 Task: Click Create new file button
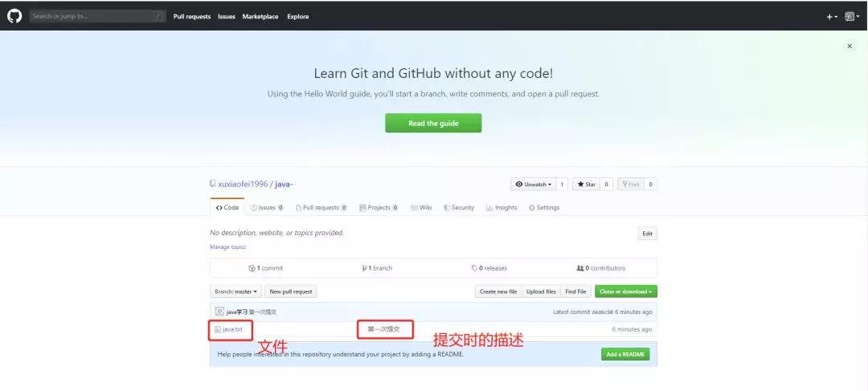click(x=498, y=291)
